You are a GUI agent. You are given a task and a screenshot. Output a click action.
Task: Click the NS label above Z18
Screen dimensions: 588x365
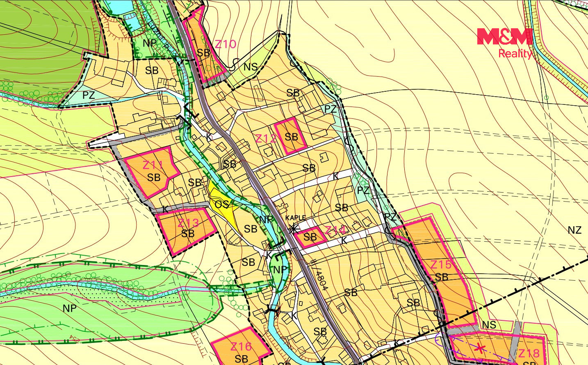[489, 325]
